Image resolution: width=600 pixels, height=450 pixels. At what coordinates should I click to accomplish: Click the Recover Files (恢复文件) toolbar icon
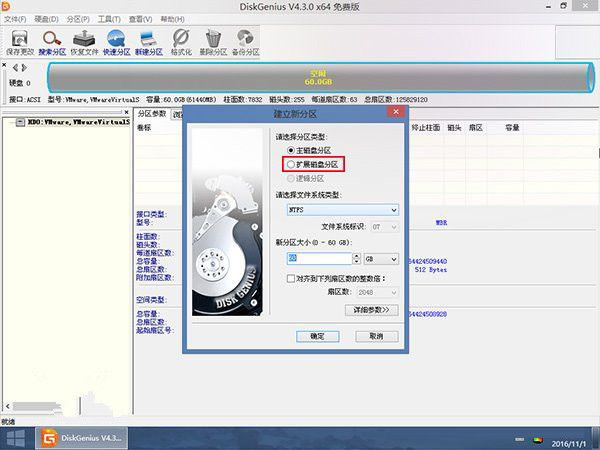tap(84, 42)
